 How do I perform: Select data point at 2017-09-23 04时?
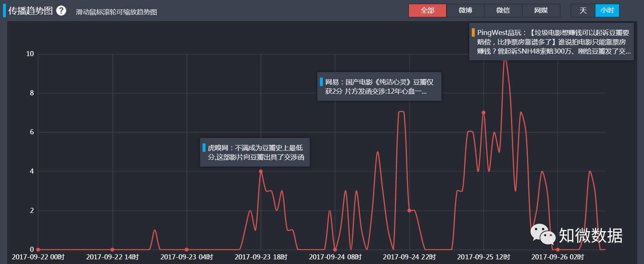pyautogui.click(x=187, y=250)
